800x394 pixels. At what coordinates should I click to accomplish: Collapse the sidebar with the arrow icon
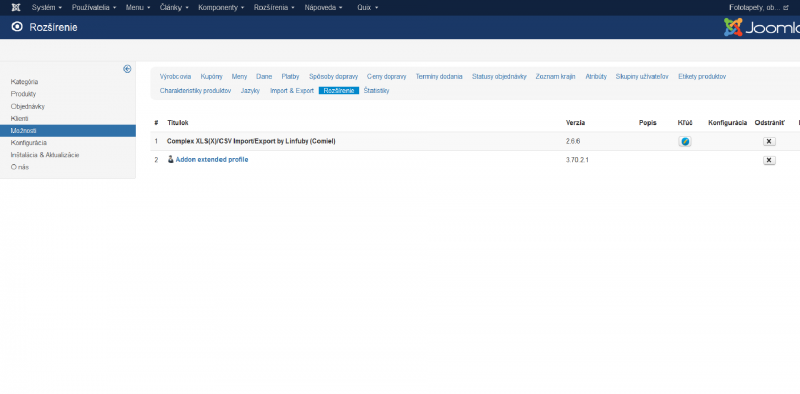click(127, 69)
